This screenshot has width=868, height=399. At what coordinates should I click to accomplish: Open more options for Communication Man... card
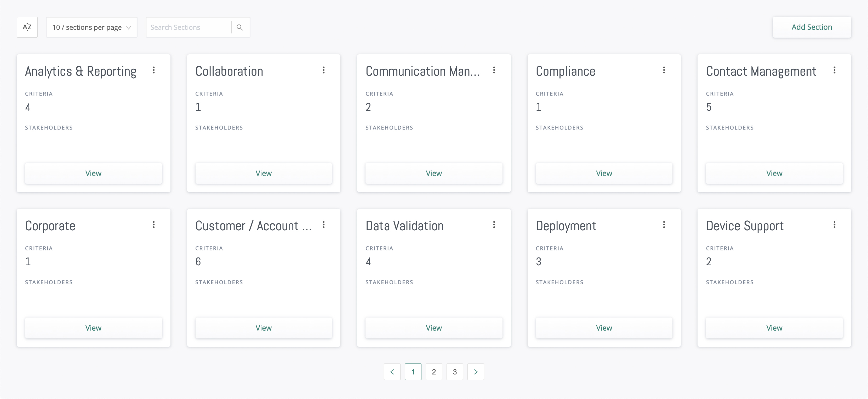click(x=494, y=70)
